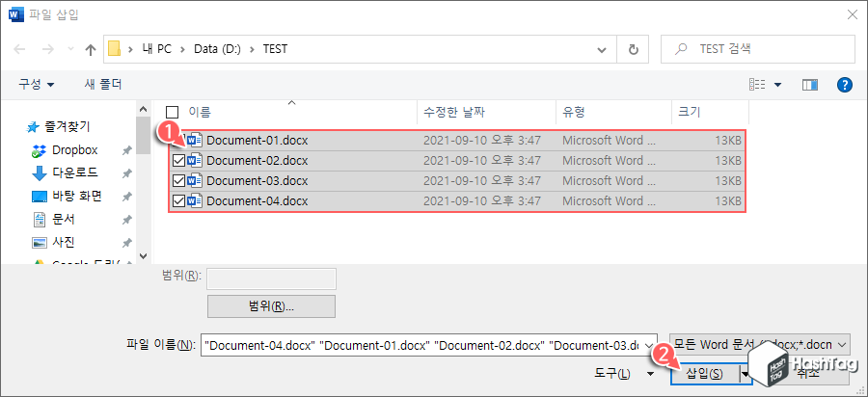Click the Dropbox icon in sidebar
The image size is (868, 397).
coord(39,150)
